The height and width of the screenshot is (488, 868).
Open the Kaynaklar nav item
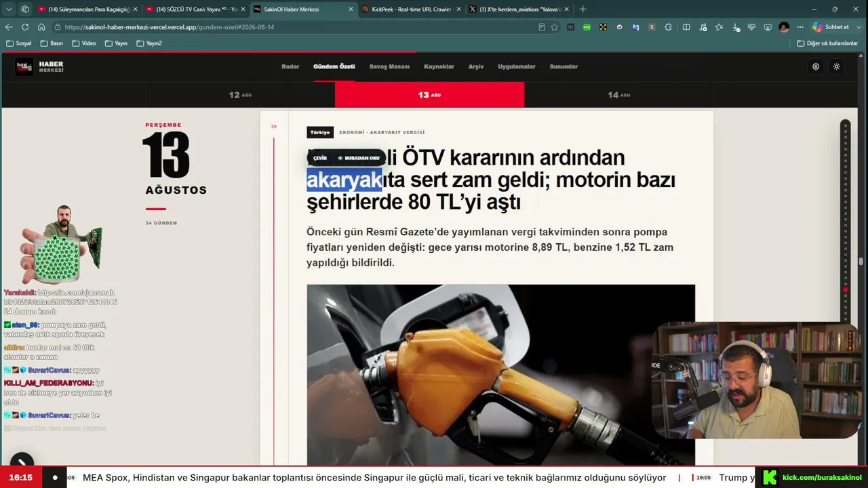(x=439, y=66)
